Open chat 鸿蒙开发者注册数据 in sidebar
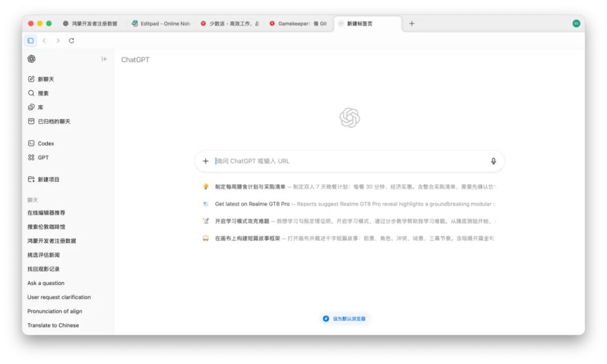 52,241
